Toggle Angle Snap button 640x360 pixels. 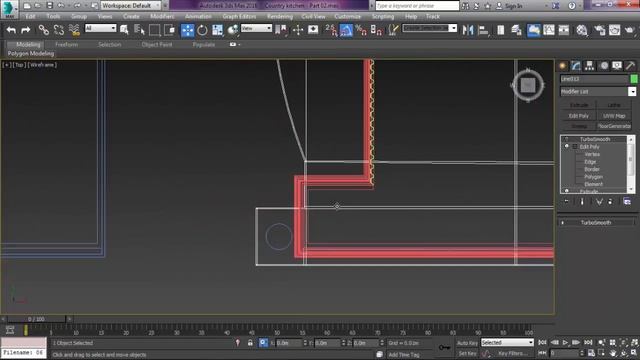coord(346,30)
